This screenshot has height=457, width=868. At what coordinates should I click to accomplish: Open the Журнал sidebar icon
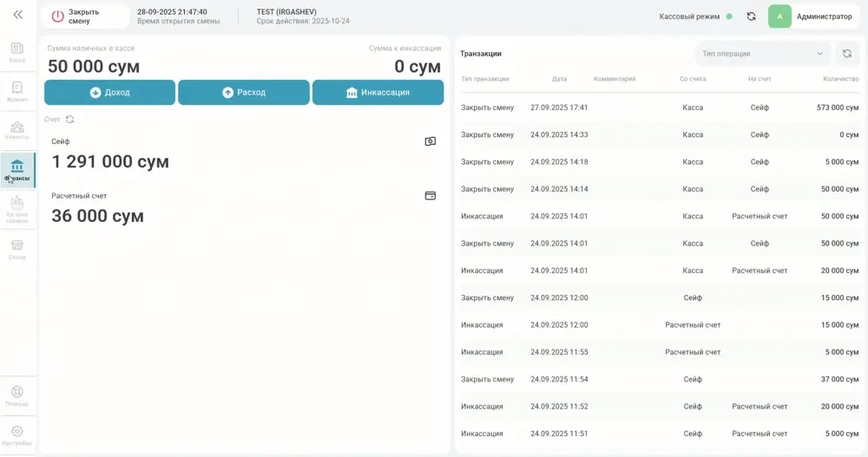(x=17, y=92)
